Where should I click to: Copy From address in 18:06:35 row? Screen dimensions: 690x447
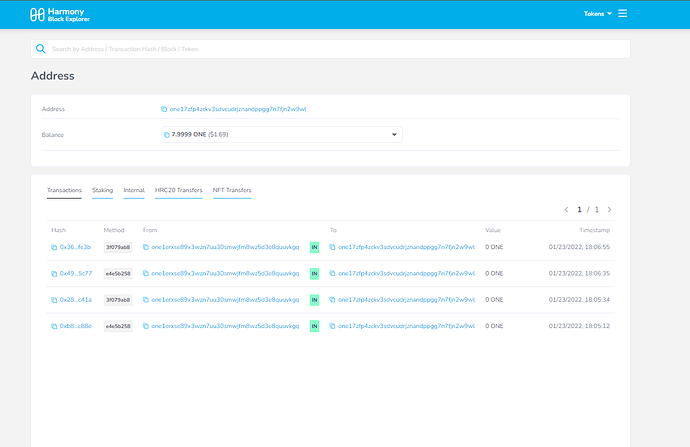pyautogui.click(x=146, y=274)
